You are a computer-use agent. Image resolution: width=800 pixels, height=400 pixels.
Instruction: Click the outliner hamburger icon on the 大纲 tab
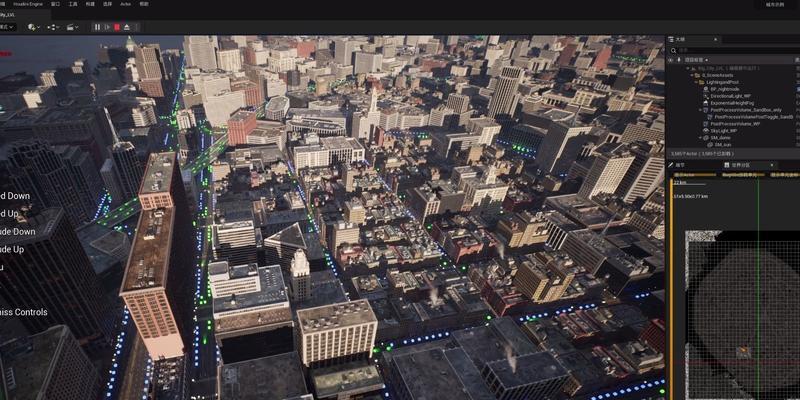[x=671, y=39]
